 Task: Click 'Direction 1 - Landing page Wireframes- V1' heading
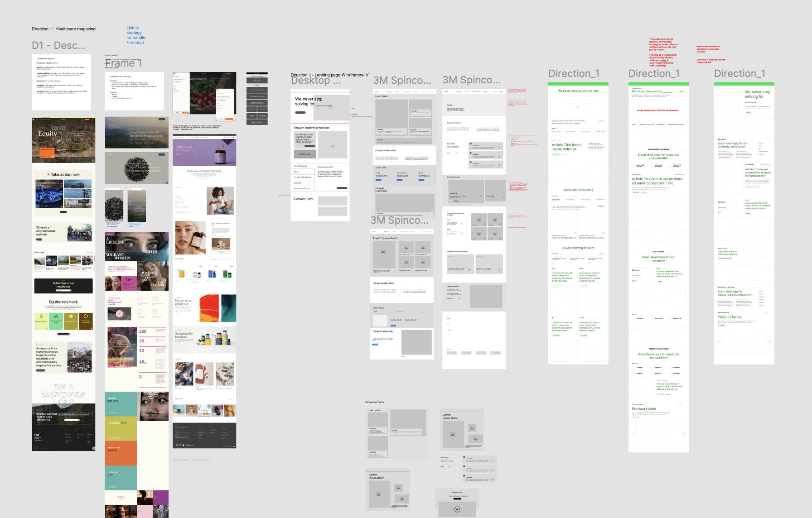(330, 75)
